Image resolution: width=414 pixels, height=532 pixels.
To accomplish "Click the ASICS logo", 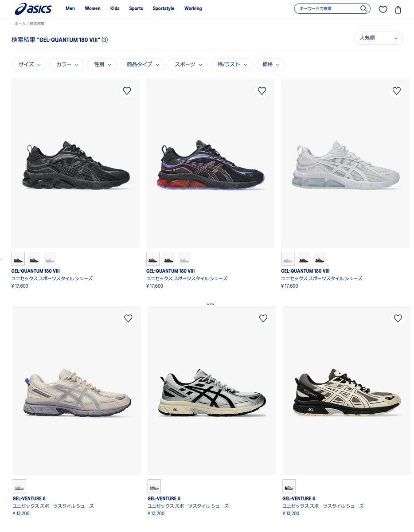I will tap(33, 8).
